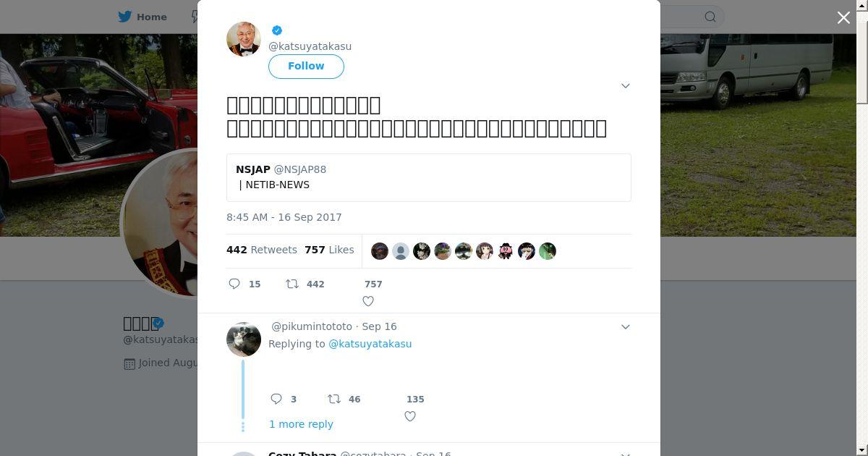Go to Home tab
The image size is (868, 456).
[142, 17]
